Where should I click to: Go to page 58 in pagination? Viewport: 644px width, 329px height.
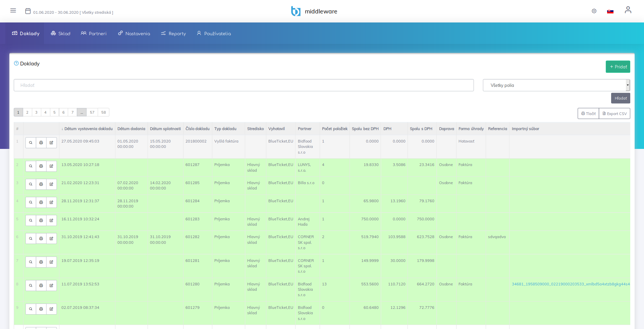click(104, 112)
